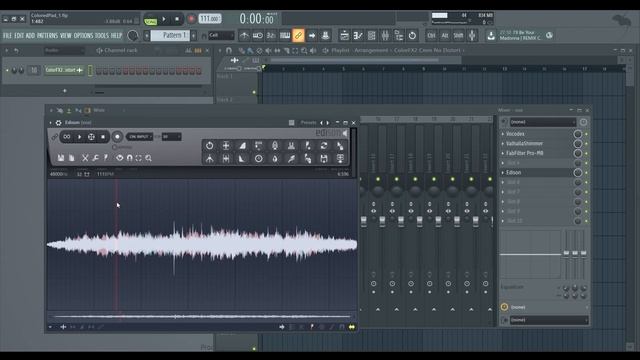Screen dimensions: 640x360
Task: Toggle the highlighted link multilink button
Action: [x=298, y=36]
